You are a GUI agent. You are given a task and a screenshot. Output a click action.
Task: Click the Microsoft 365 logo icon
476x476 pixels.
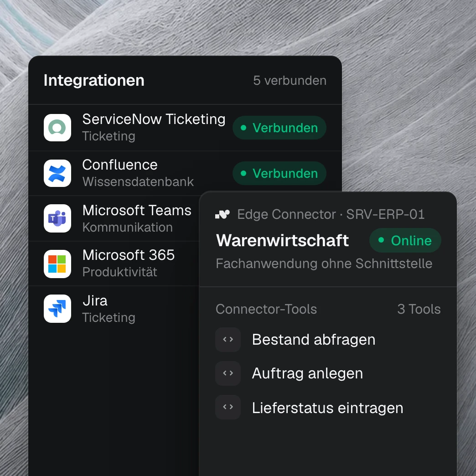tap(57, 264)
